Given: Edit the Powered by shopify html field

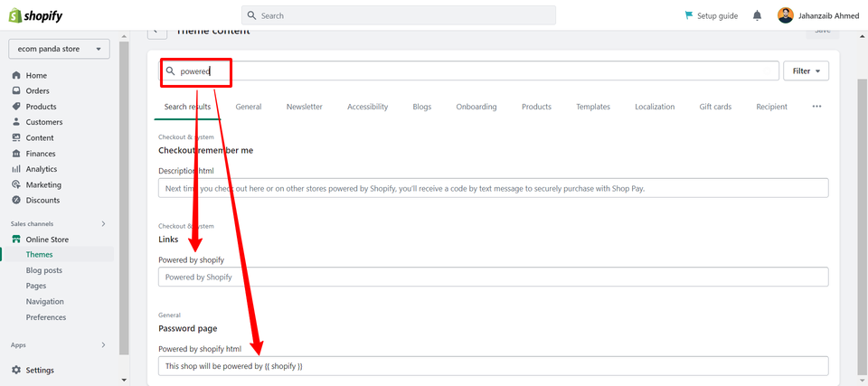Looking at the screenshot, I should [494, 366].
